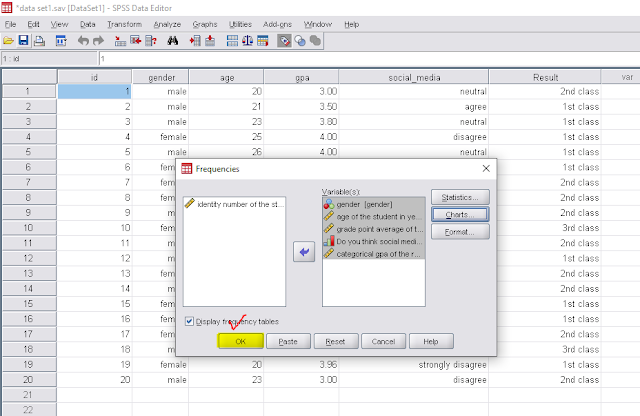
Task: Click the Redo arrow icon
Action: pos(98,41)
